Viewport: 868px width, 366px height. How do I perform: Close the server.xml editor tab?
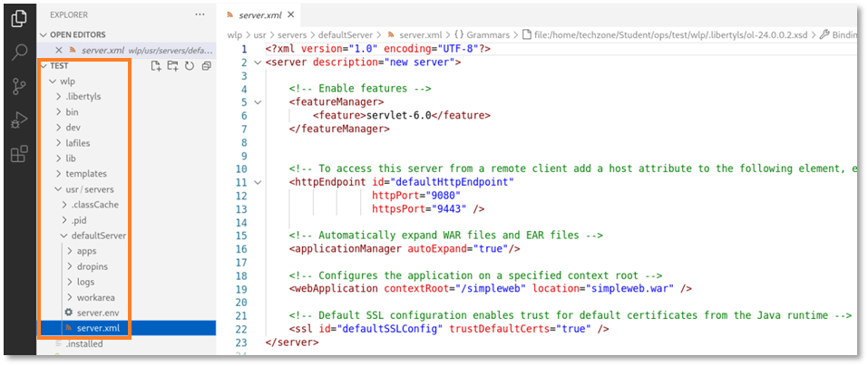tap(290, 15)
